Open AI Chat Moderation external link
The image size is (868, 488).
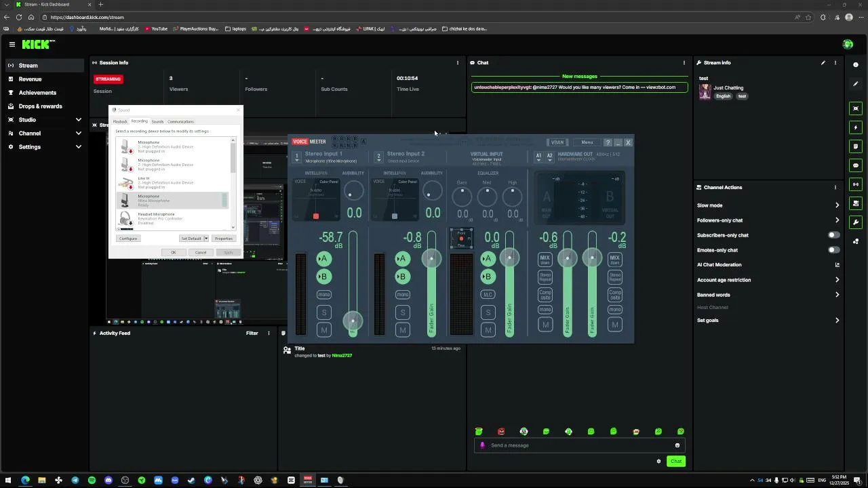(x=837, y=265)
